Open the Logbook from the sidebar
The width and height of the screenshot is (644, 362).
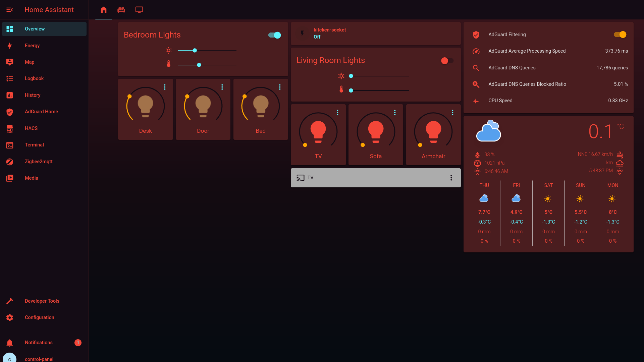[34, 78]
